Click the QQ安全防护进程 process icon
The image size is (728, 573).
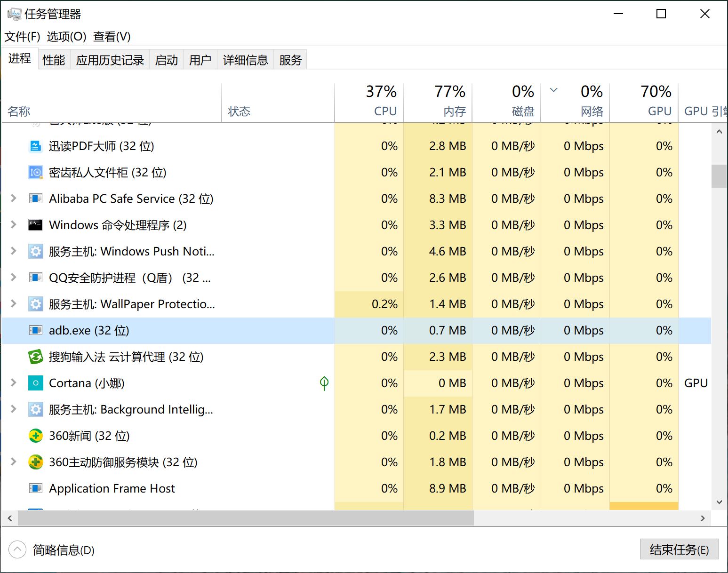(x=35, y=278)
